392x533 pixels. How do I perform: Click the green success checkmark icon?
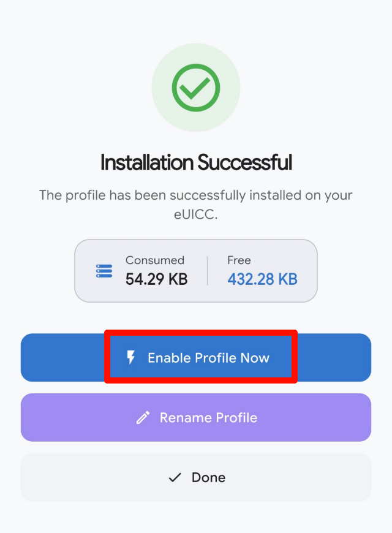click(196, 88)
